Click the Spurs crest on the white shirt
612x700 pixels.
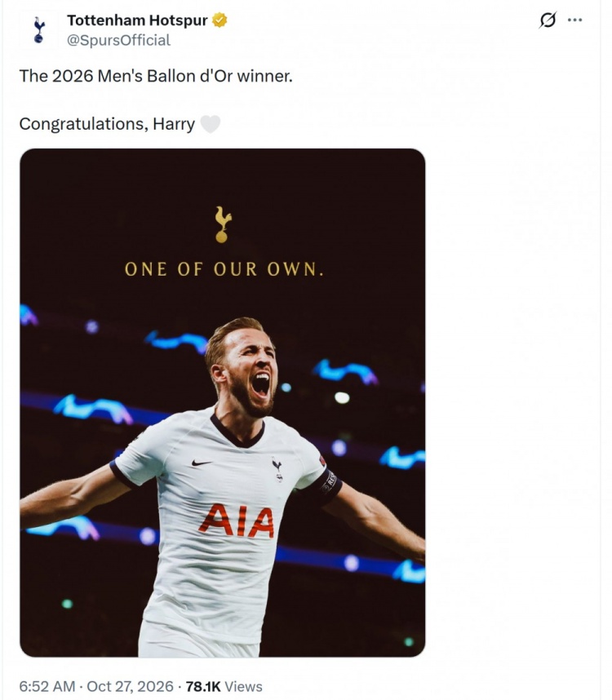pyautogui.click(x=277, y=470)
